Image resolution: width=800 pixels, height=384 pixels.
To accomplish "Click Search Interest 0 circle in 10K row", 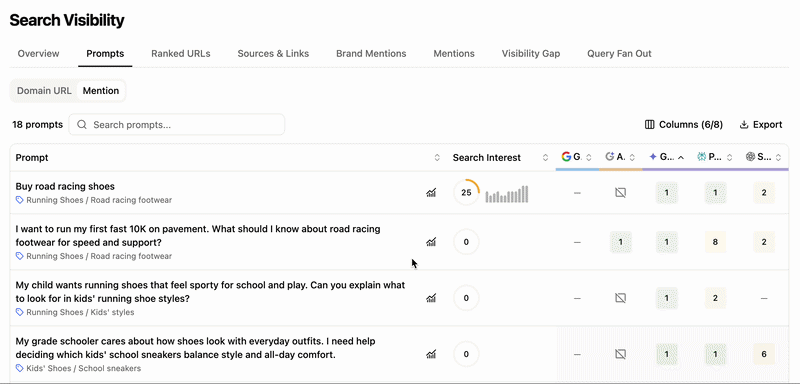I will tap(466, 242).
